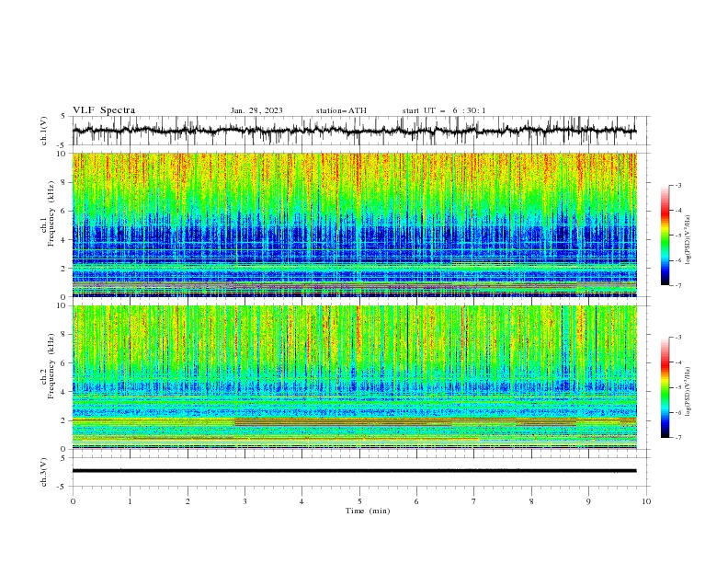Screen dimensions: 728x563
Task: Click the 'ch.1(V)' axis label
Action: point(44,131)
